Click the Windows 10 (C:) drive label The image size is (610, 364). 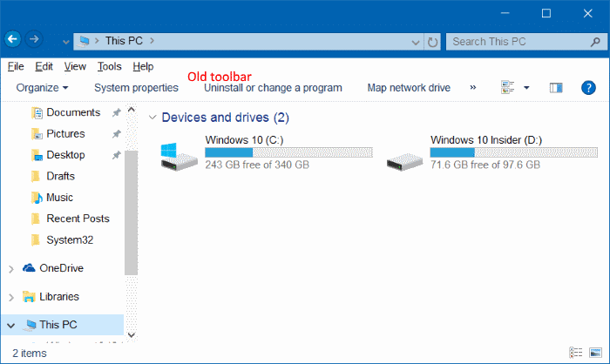(244, 139)
